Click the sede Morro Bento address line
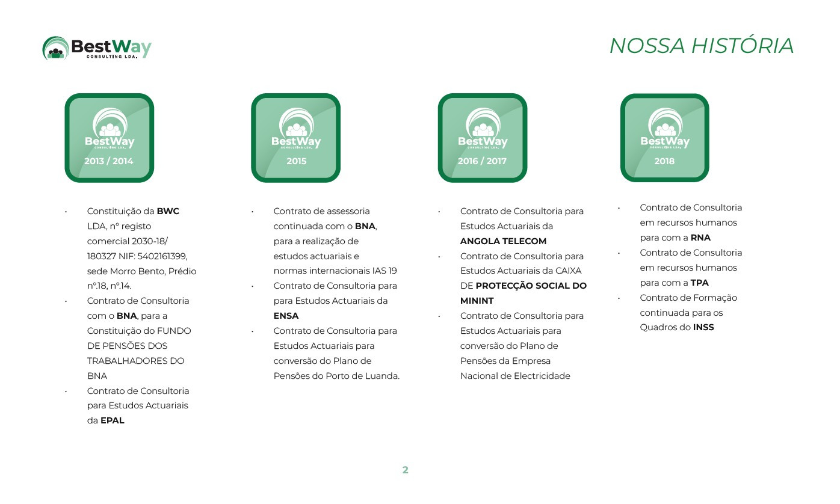840x504 pixels. point(141,271)
